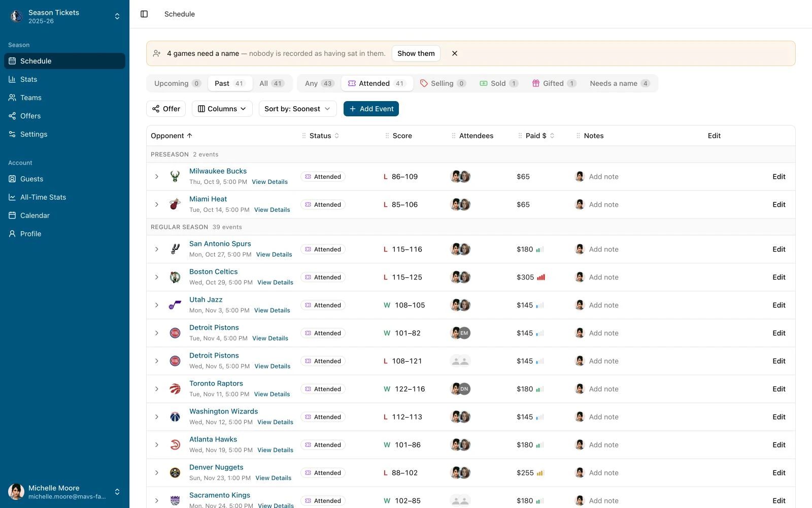The height and width of the screenshot is (508, 812).
Task: Click the drag handle beside Score column
Action: pyautogui.click(x=387, y=136)
